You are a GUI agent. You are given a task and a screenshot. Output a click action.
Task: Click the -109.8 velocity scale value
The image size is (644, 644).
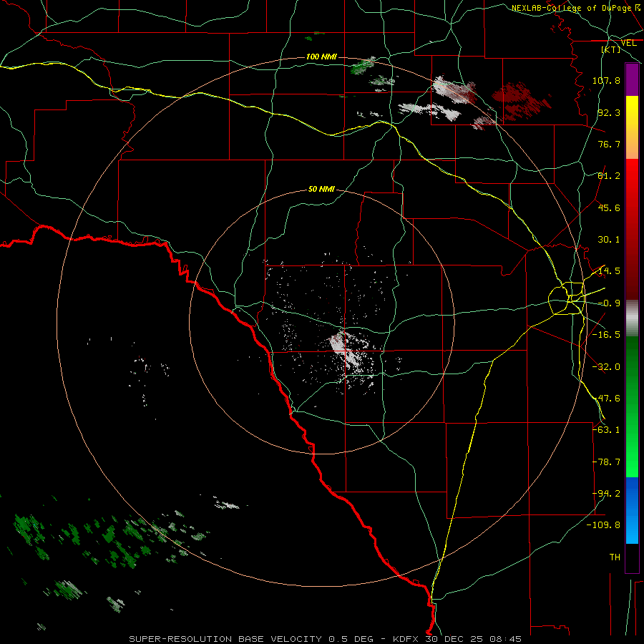tap(603, 525)
